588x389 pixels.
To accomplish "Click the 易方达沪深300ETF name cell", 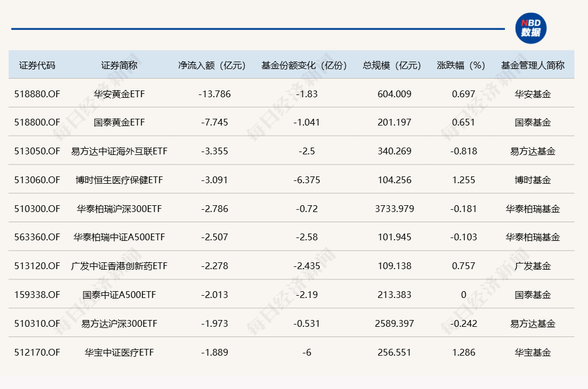I will click(x=119, y=323).
